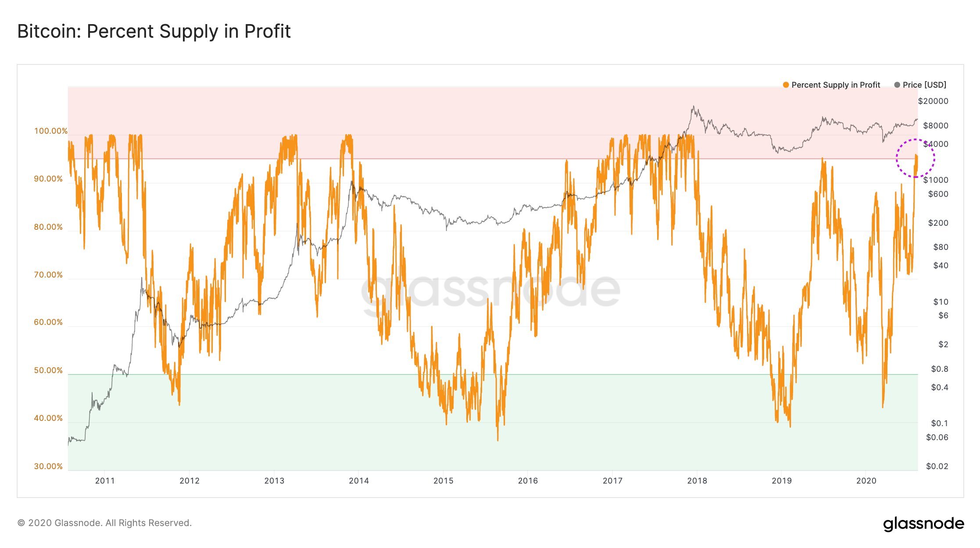The height and width of the screenshot is (548, 980).
Task: Click the $200 price axis label
Action: (938, 223)
